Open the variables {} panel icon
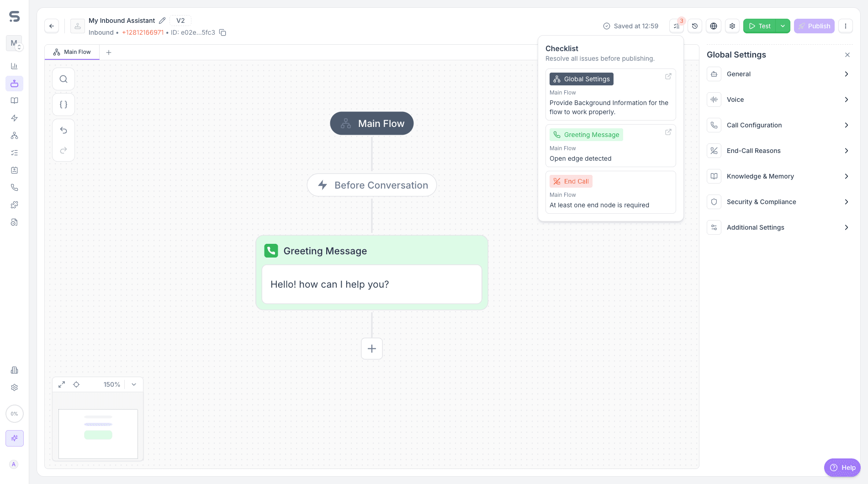868x484 pixels. click(63, 104)
